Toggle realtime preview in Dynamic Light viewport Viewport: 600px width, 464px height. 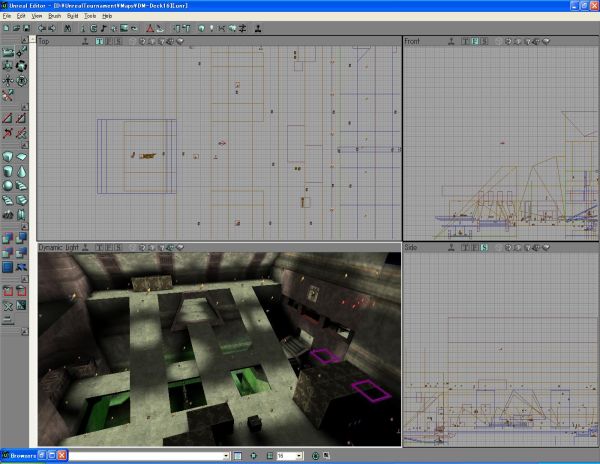85,247
